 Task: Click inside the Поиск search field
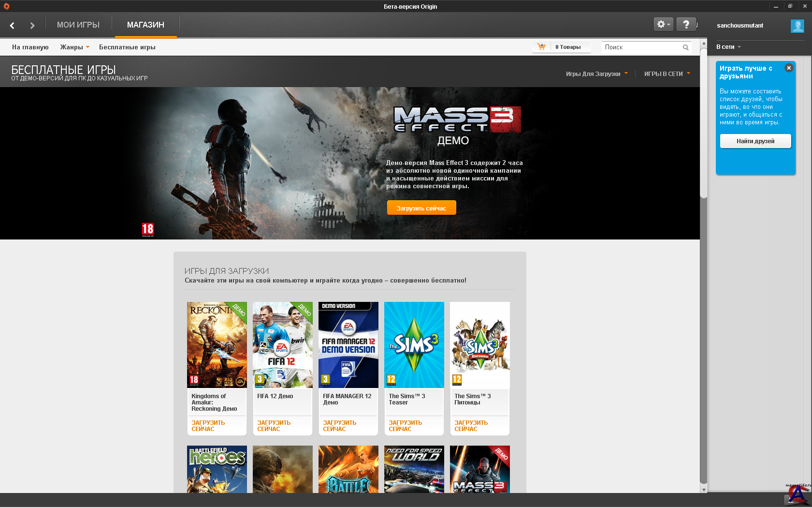click(640, 47)
